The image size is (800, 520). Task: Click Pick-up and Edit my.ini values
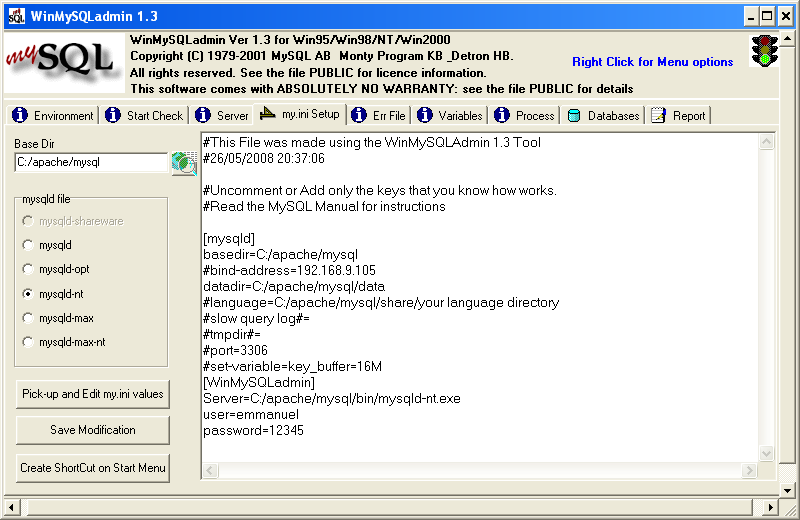click(93, 394)
